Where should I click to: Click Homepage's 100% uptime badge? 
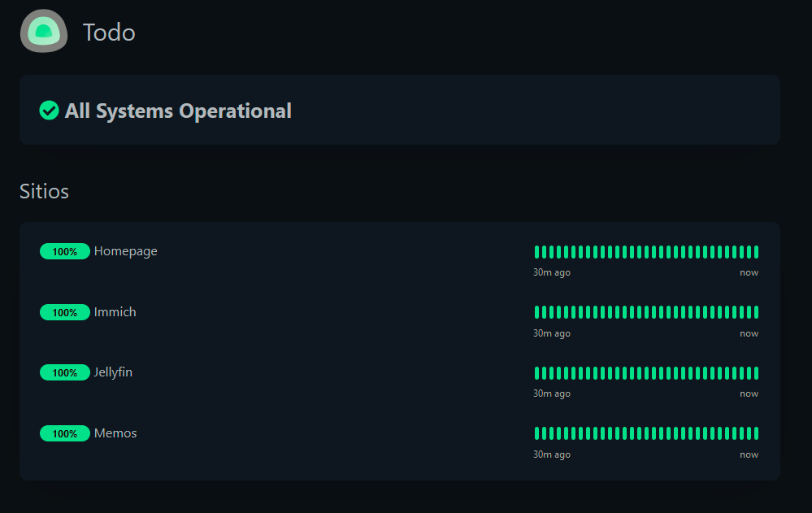click(x=65, y=252)
